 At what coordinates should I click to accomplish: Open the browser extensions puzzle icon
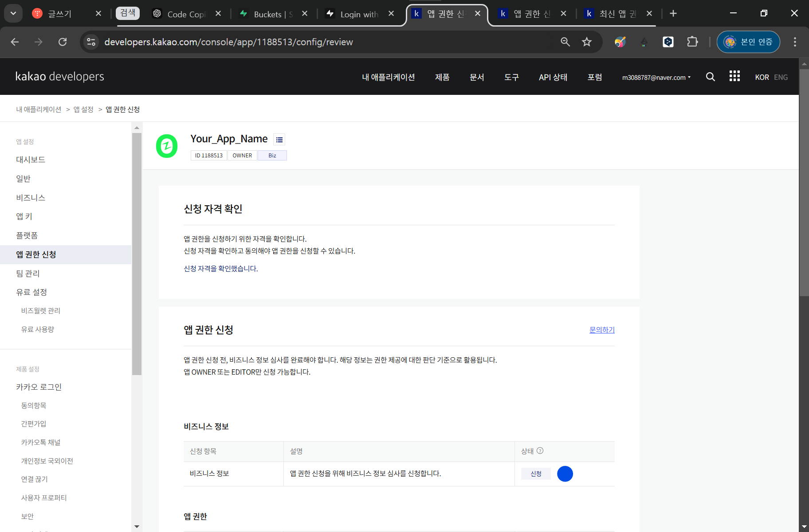click(x=692, y=42)
